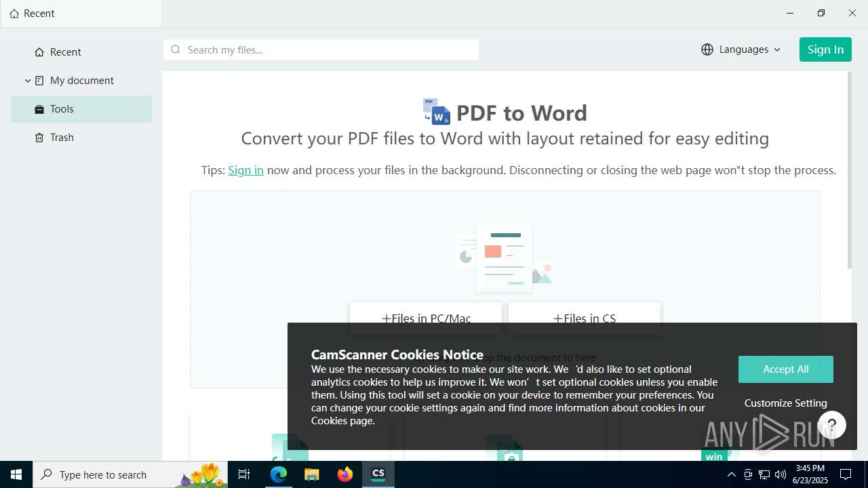The height and width of the screenshot is (488, 868).
Task: Open the notification center
Action: coord(846,474)
